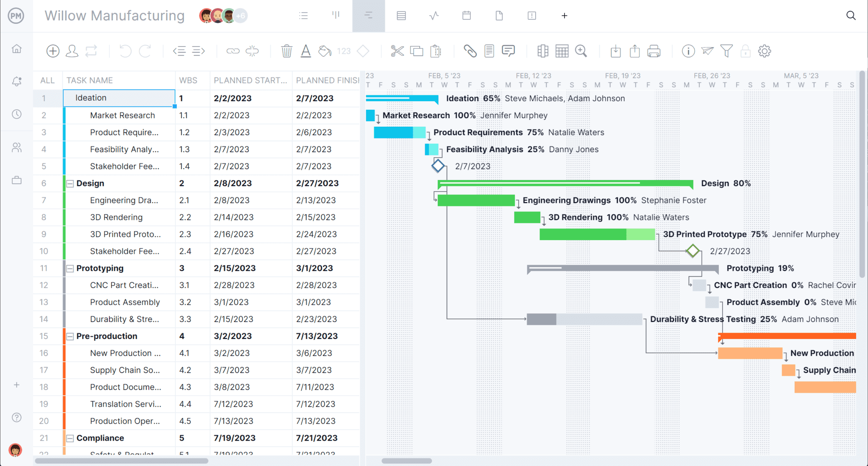Screen dimensions: 868x466
Task: Click the Search icon button
Action: point(852,16)
